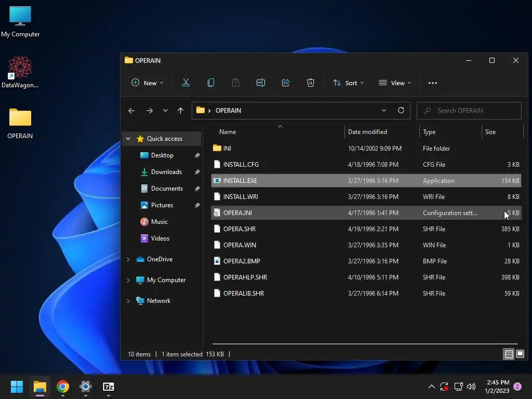532x399 pixels.
Task: Select Pictures in Quick access
Action: 162,205
